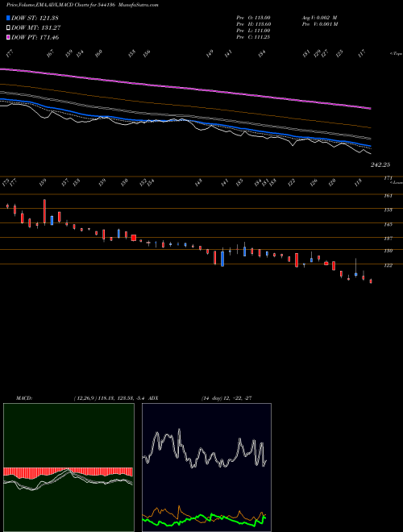Click the 'ADX' panel heading
Screen dimensions: 403x532
(x=153, y=398)
